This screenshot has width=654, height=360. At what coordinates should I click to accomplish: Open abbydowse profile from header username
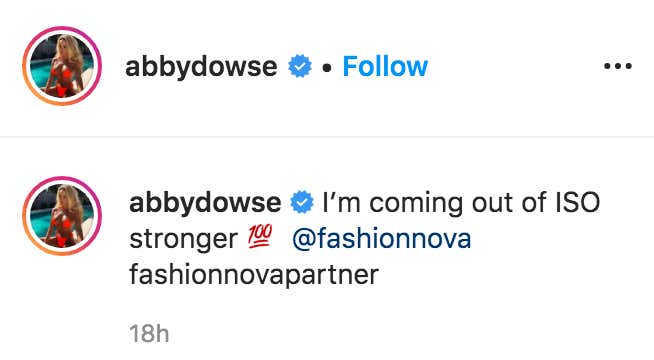pyautogui.click(x=201, y=67)
